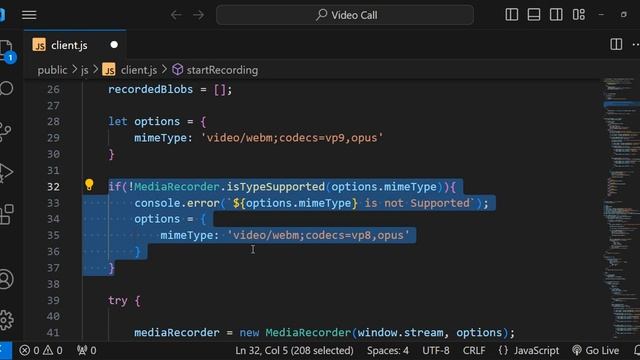Click the minimap code overview
Image resolution: width=640 pixels, height=360 pixels.
[x=621, y=208]
